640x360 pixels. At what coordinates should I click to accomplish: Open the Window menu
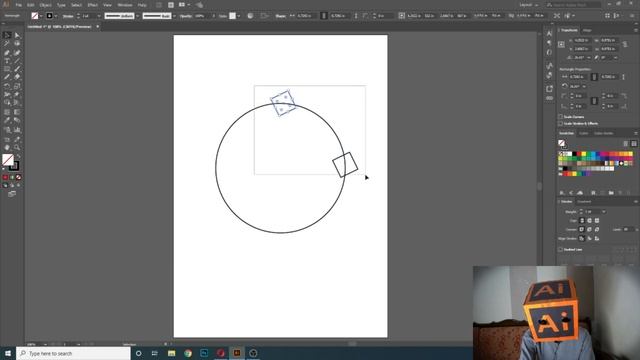(x=125, y=5)
